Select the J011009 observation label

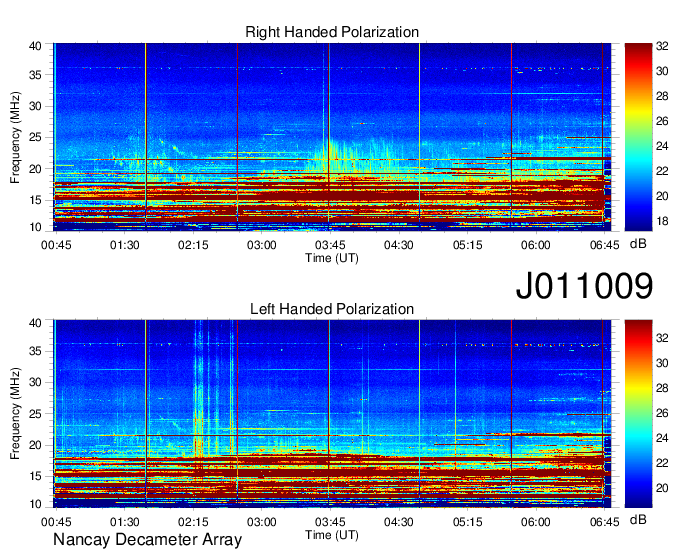584,285
